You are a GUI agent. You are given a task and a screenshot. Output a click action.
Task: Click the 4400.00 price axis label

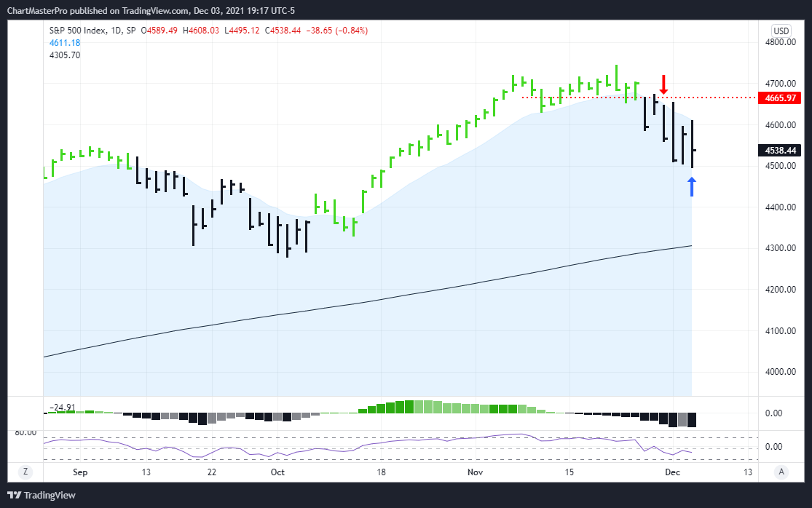click(781, 207)
